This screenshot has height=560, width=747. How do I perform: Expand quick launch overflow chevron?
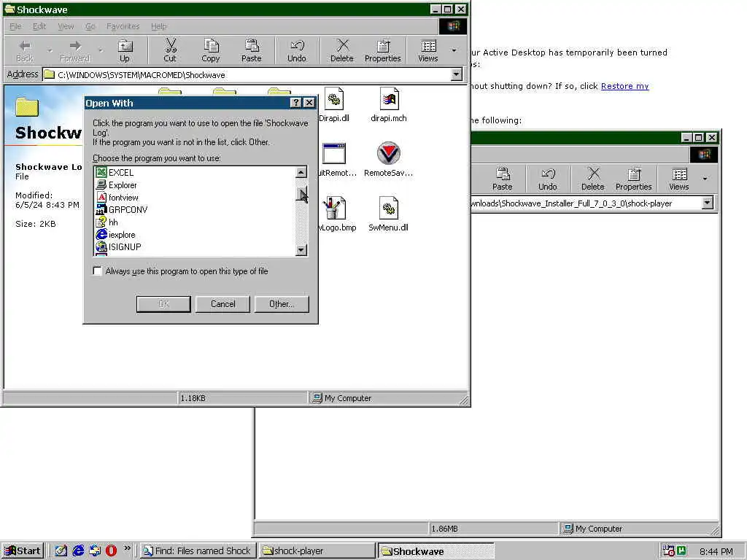[127, 548]
